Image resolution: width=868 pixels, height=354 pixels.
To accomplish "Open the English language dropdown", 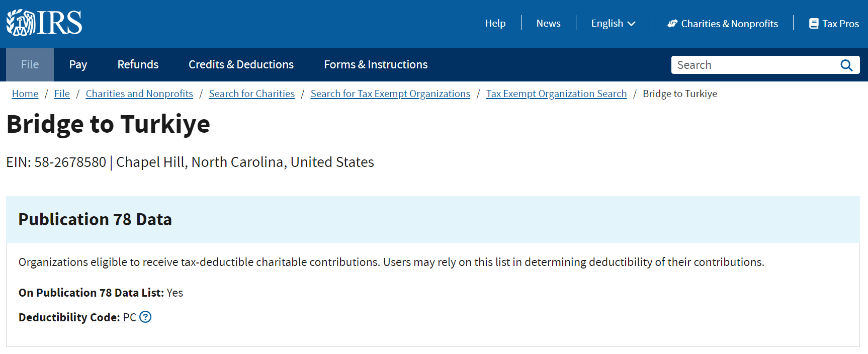I will pos(613,24).
